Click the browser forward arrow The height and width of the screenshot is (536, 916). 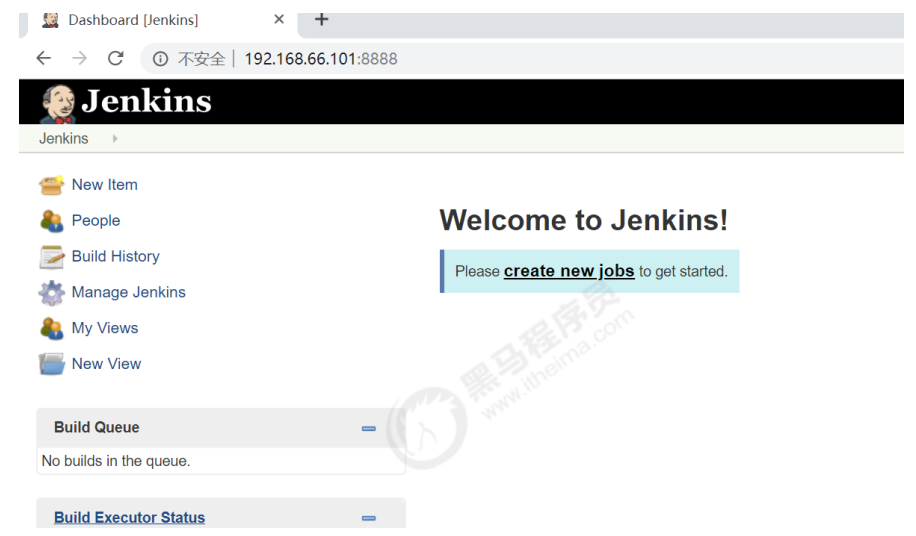click(x=79, y=58)
